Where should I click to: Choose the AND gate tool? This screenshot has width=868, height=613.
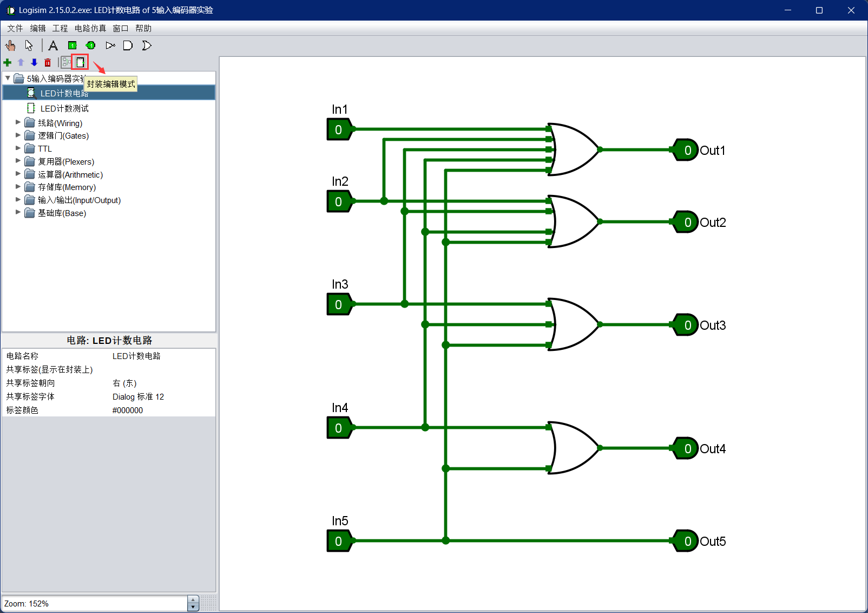(x=128, y=45)
